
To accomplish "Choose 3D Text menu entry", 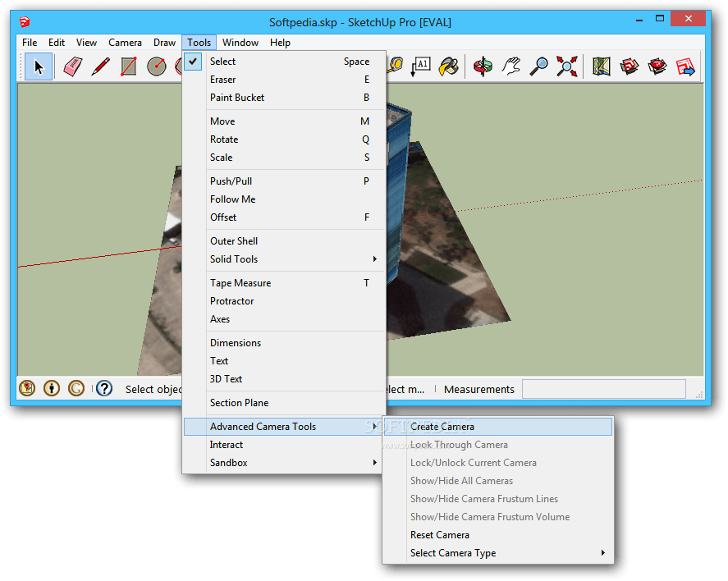I will (x=284, y=378).
